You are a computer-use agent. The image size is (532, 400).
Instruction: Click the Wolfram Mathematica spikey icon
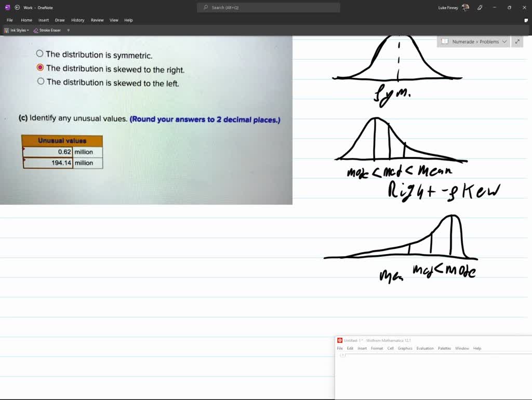click(x=340, y=340)
